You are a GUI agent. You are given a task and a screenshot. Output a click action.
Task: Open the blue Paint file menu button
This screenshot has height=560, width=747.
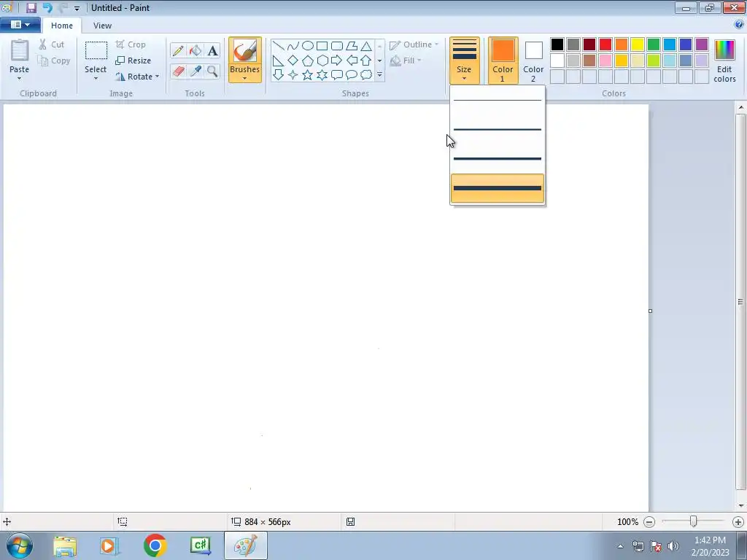point(20,25)
